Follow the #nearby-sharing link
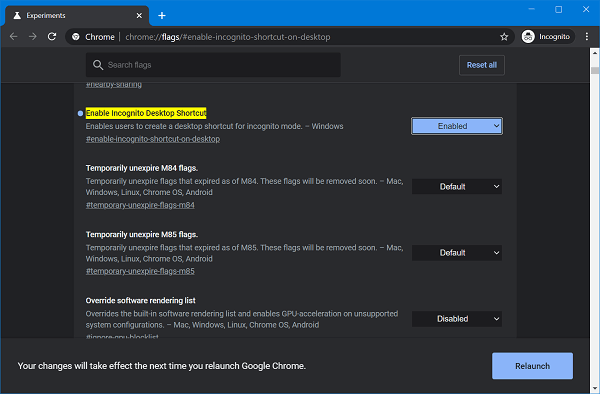The width and height of the screenshot is (600, 394). [114, 85]
